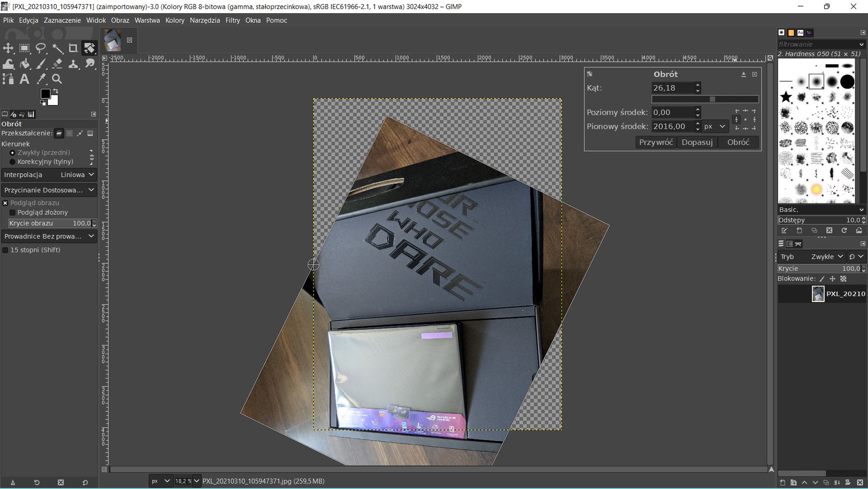
Task: Activate the Text tool
Action: pyautogui.click(x=25, y=79)
